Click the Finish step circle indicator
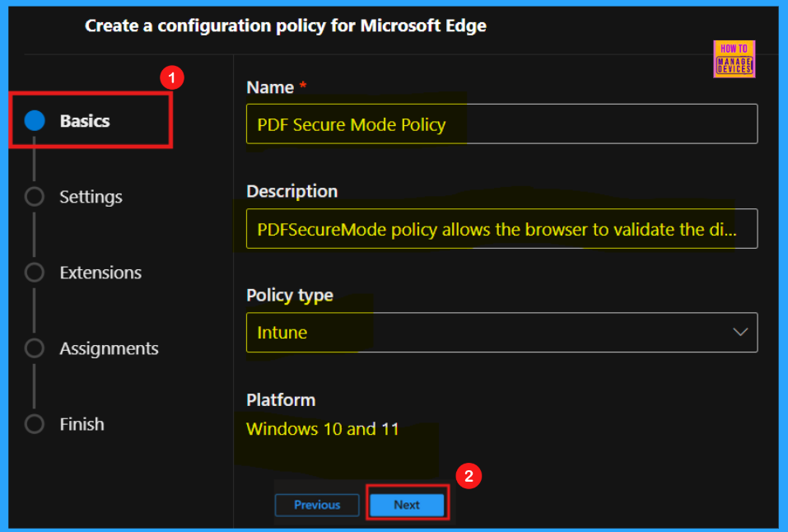The width and height of the screenshot is (788, 532). (35, 424)
